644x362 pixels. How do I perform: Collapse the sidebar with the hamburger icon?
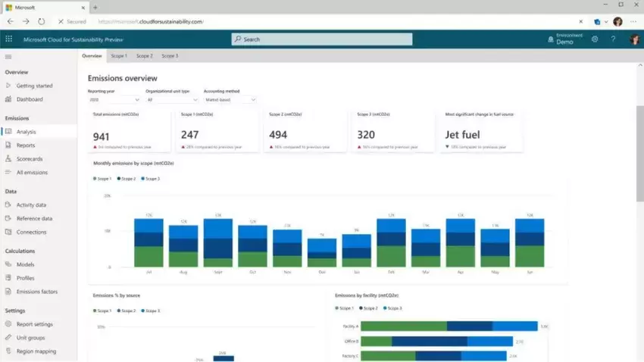[x=8, y=57]
